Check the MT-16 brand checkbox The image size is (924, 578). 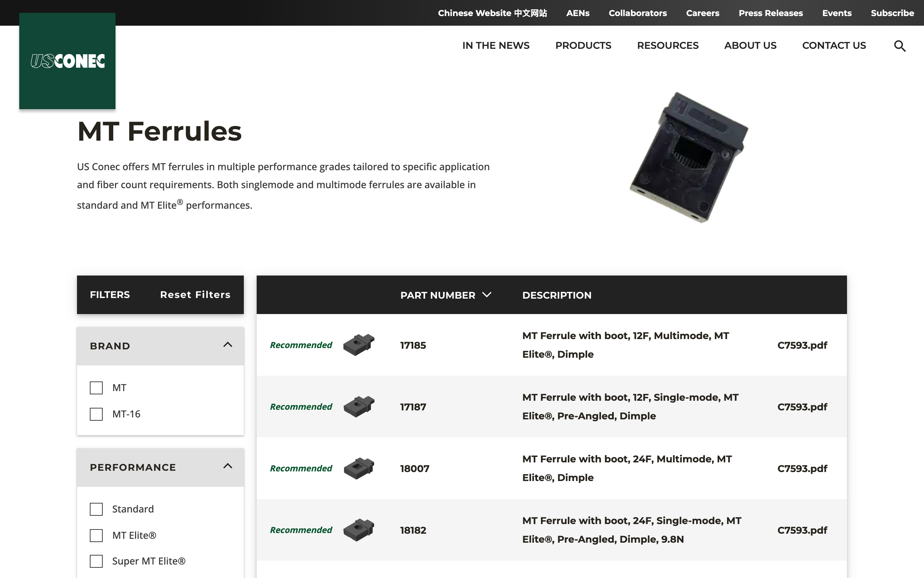coord(96,414)
